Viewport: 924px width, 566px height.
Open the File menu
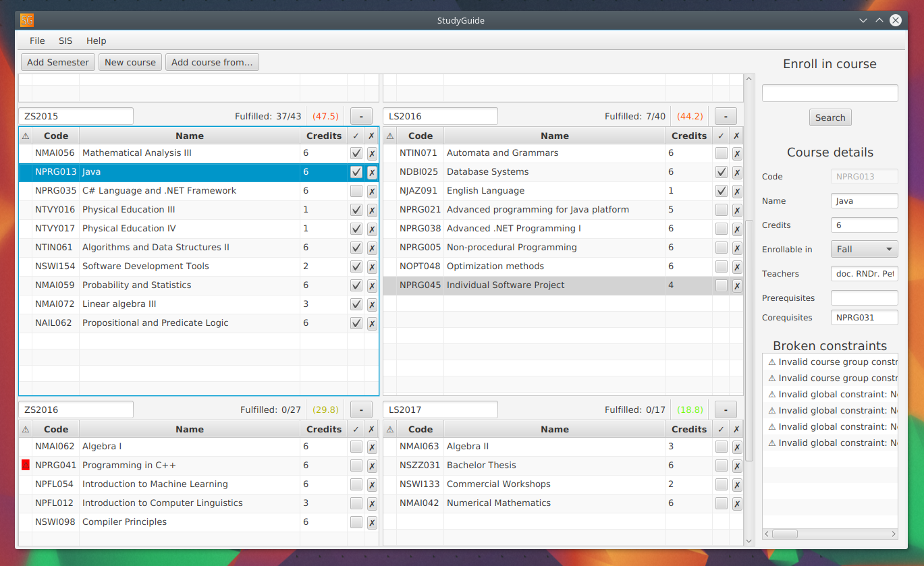pos(37,40)
